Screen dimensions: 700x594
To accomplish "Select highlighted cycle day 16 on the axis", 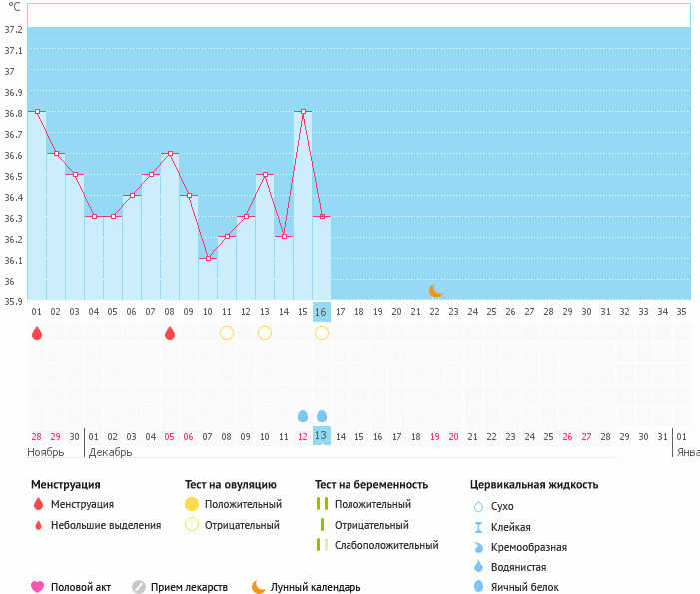I will tap(321, 312).
